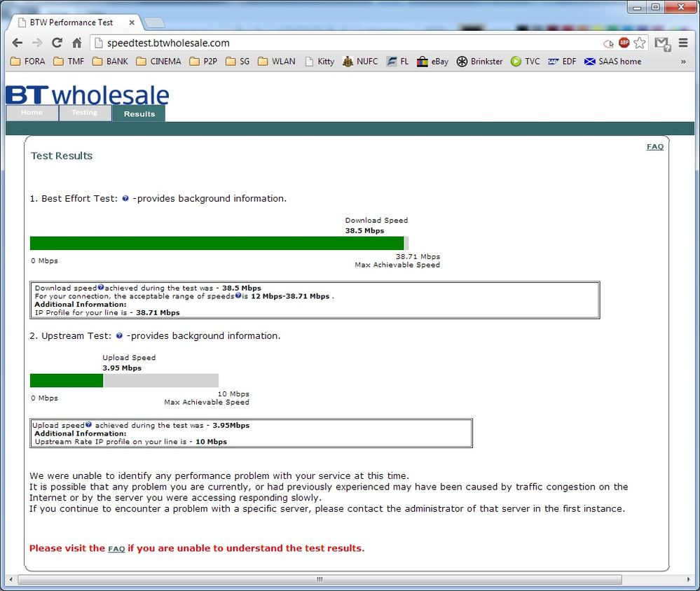Open the FAQ link in red notice
The width and height of the screenshot is (700, 591).
point(116,548)
